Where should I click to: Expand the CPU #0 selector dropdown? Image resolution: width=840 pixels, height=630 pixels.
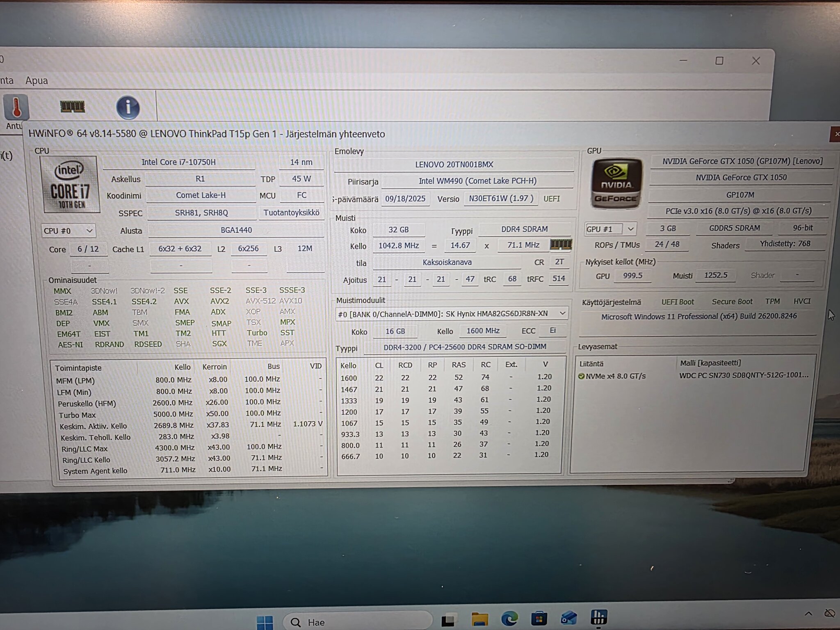[68, 231]
